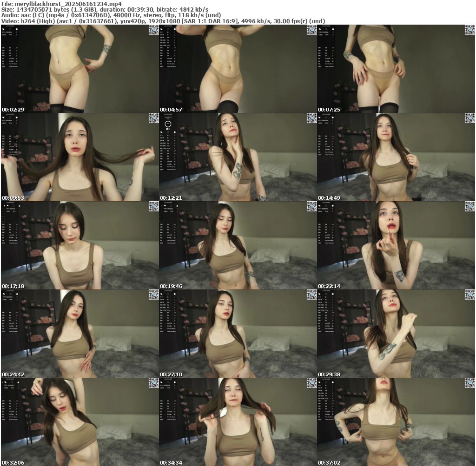Click the QR code in the 00:12:21 frame
Screen dimensions: 476x466
(x=311, y=118)
